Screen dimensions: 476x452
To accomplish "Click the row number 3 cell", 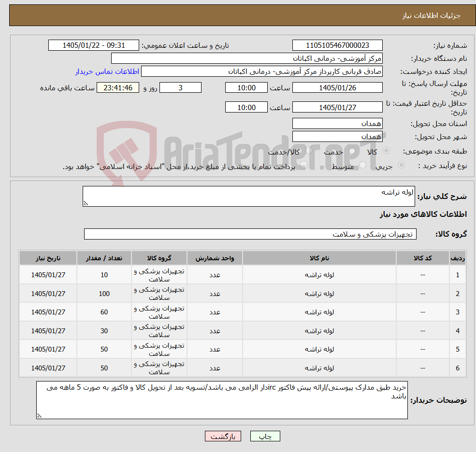I will coord(458,312).
